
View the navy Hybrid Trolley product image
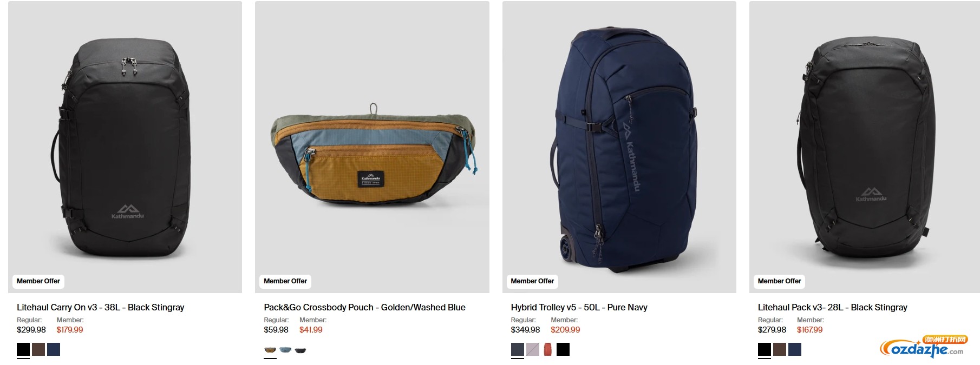(619, 147)
